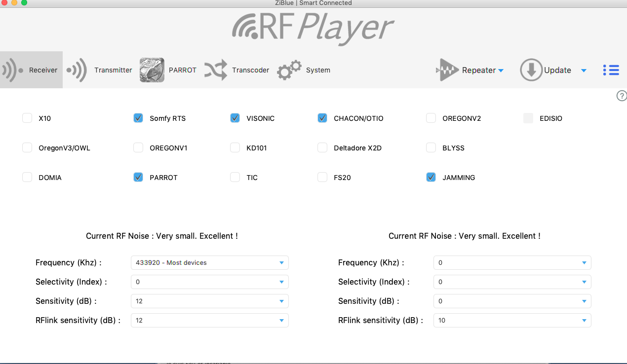Click the Update download arrow icon

tap(531, 70)
